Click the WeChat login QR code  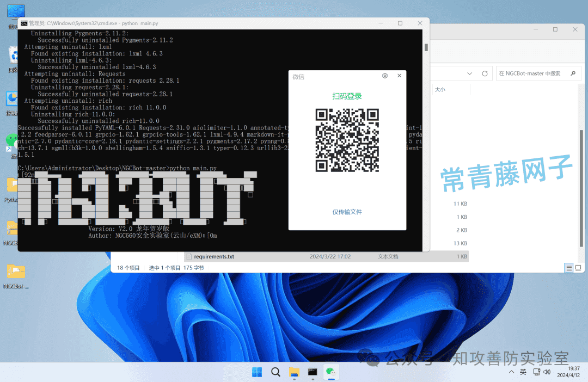(x=347, y=140)
